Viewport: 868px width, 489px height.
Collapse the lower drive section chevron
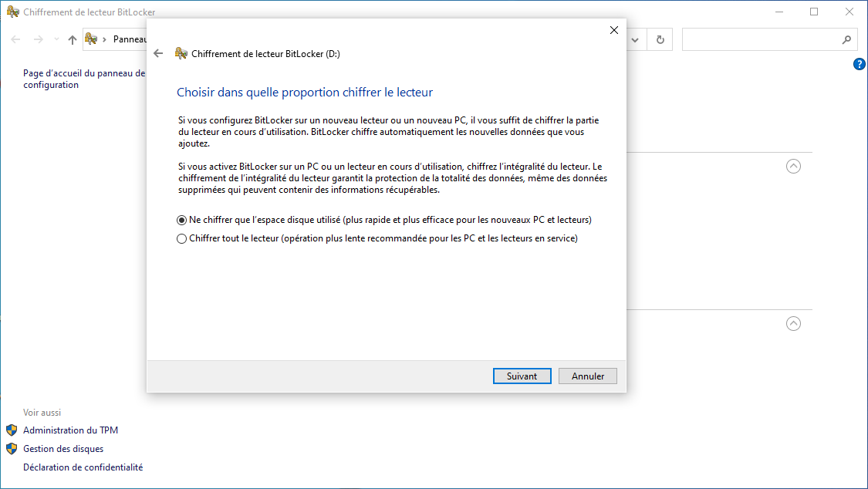coord(793,324)
